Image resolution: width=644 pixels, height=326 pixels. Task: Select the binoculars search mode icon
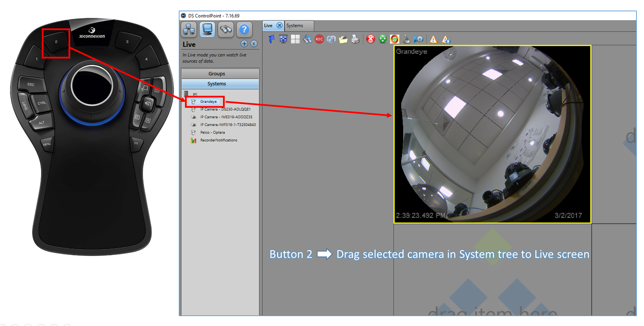point(226,29)
